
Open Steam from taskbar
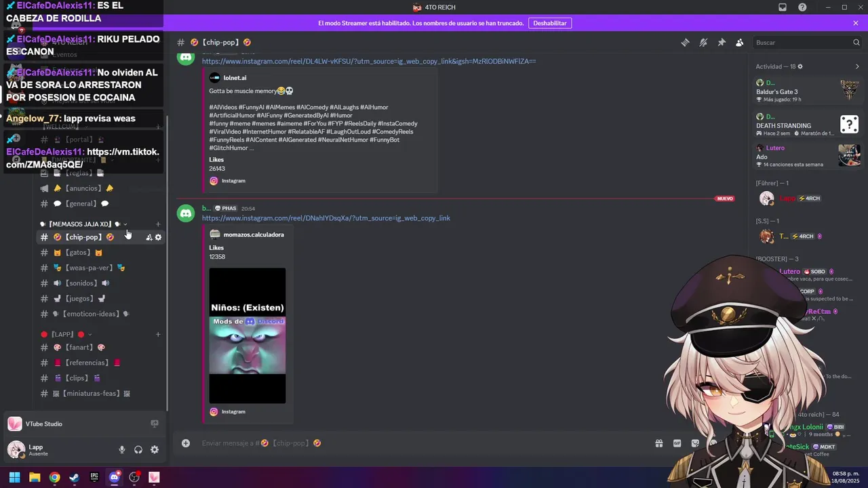(74, 477)
